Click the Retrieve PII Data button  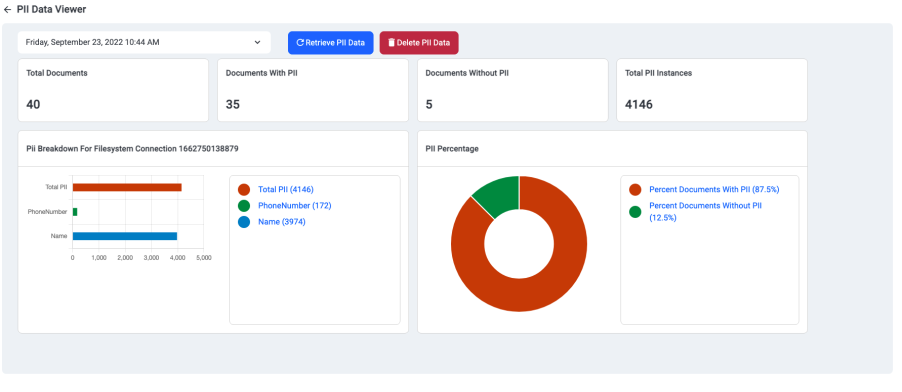pyautogui.click(x=331, y=43)
